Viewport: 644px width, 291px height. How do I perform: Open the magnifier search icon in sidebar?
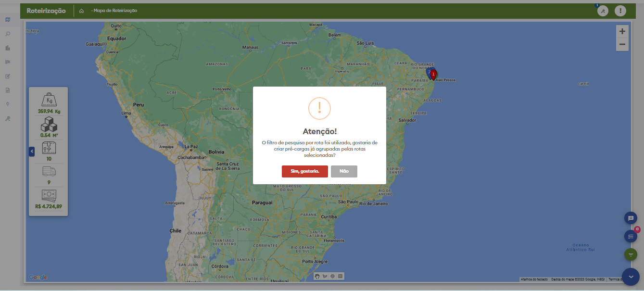click(x=8, y=34)
